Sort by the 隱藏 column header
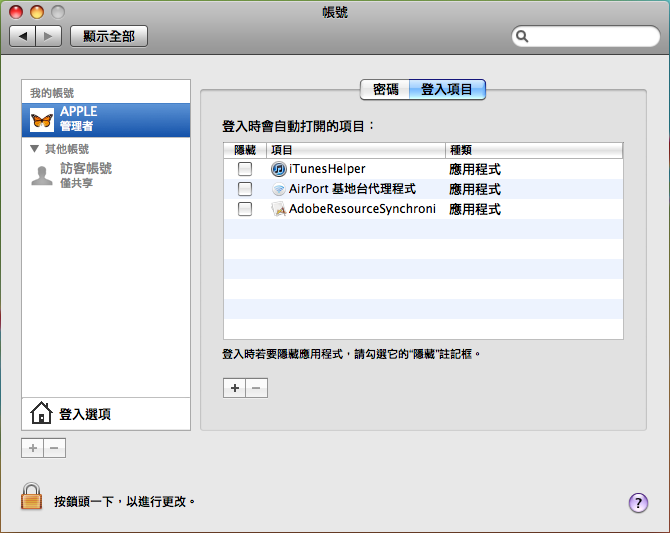 (245, 150)
